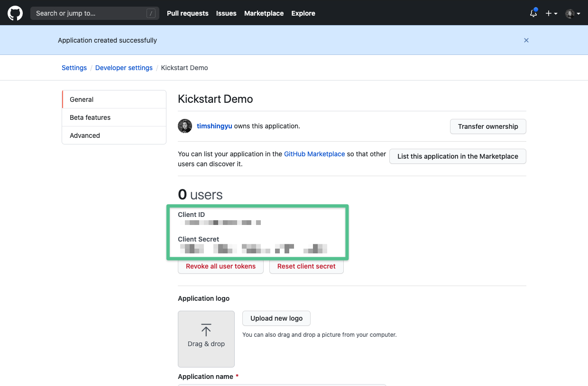Open Issues in the top navigation
The image size is (588, 386).
226,13
